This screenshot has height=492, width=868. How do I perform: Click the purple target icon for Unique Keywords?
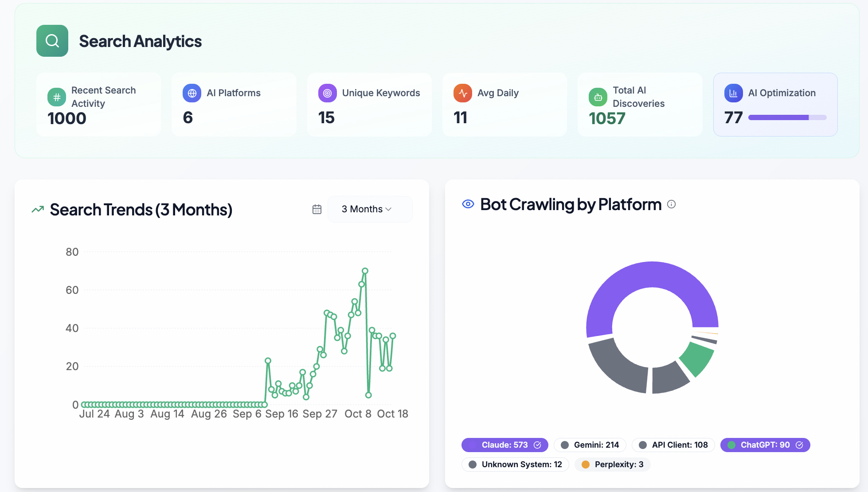click(x=327, y=93)
